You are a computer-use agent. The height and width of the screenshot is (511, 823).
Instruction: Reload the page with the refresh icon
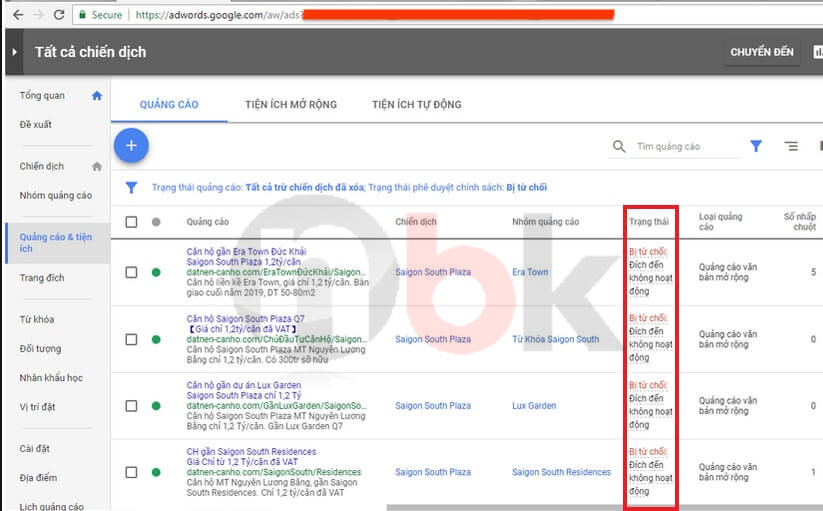[59, 15]
